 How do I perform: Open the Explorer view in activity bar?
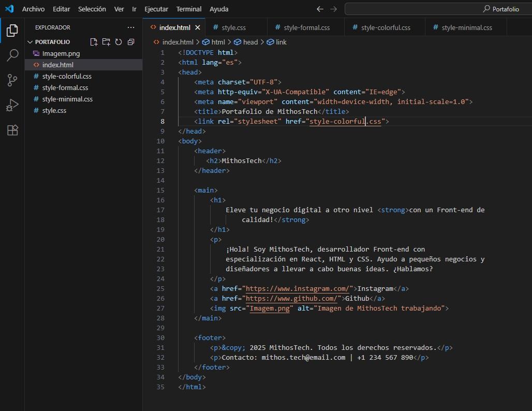[x=12, y=31]
